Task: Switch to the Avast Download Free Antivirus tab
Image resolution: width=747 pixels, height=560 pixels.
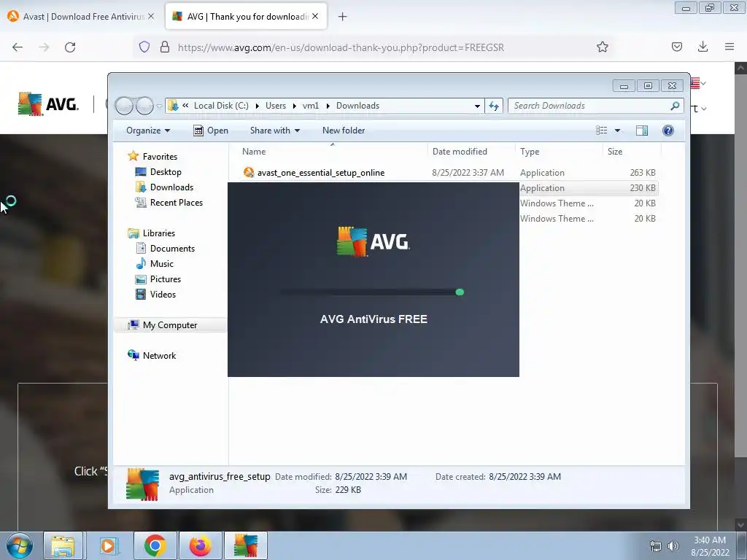Action: pos(81,17)
